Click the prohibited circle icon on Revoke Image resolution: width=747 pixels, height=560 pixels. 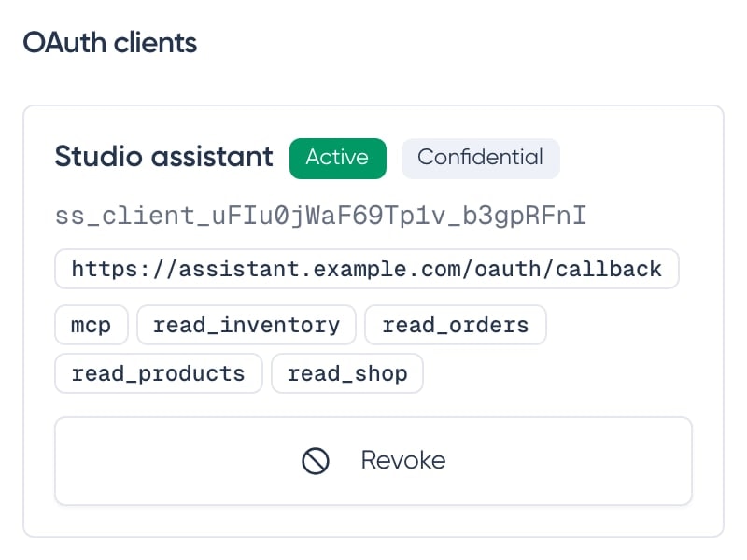316,460
